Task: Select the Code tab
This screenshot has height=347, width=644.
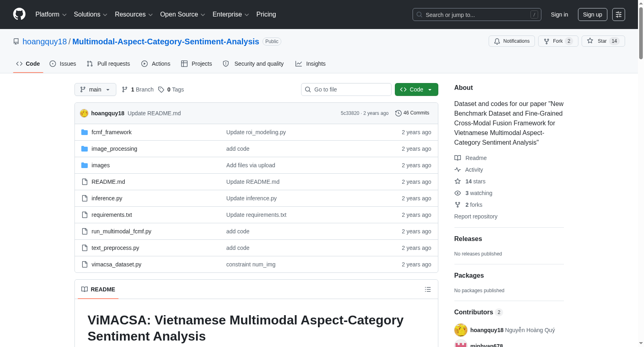Action: pos(28,64)
